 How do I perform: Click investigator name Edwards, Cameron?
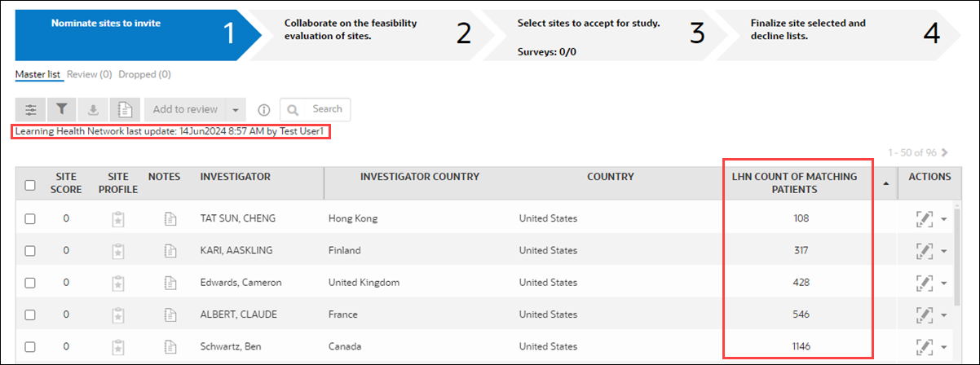(241, 283)
